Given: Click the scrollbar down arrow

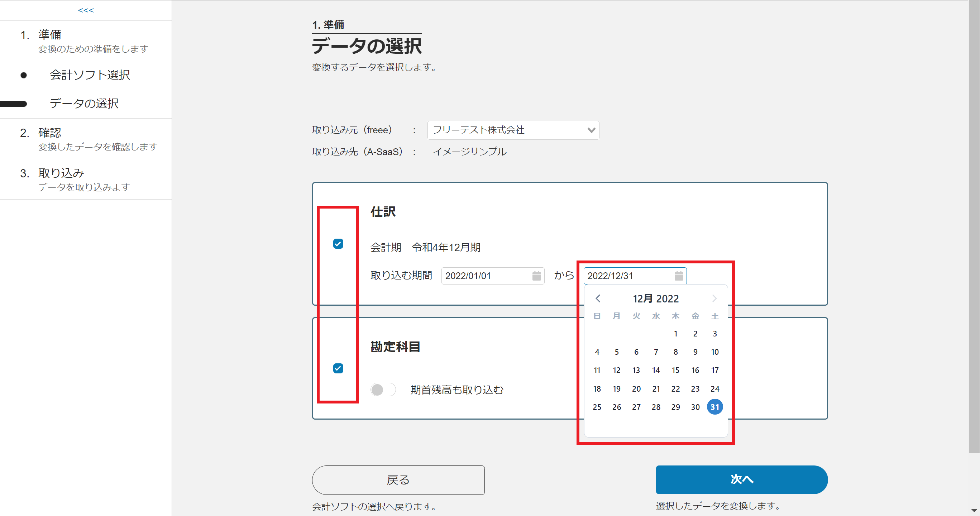Looking at the screenshot, I should tap(974, 511).
